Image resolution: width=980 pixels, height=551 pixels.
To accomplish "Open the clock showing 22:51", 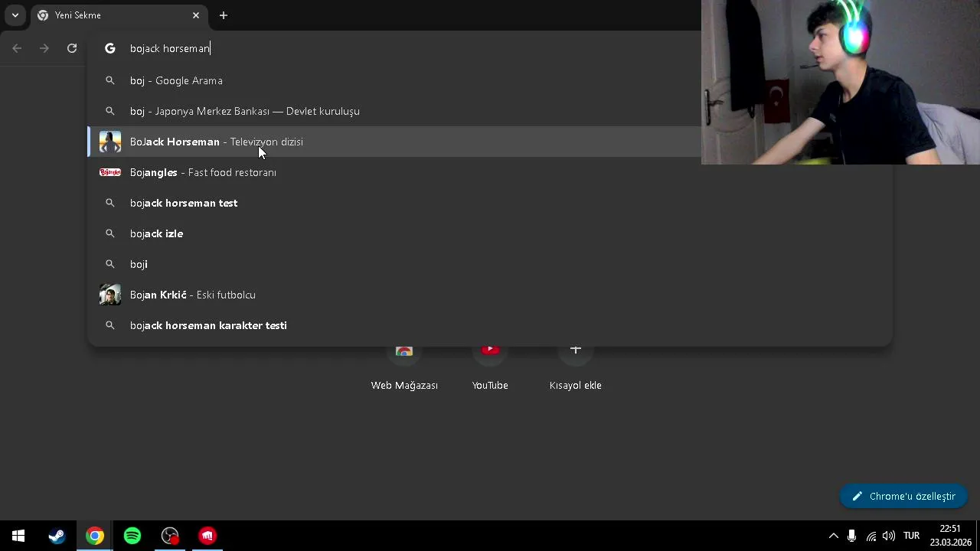I will click(x=950, y=536).
